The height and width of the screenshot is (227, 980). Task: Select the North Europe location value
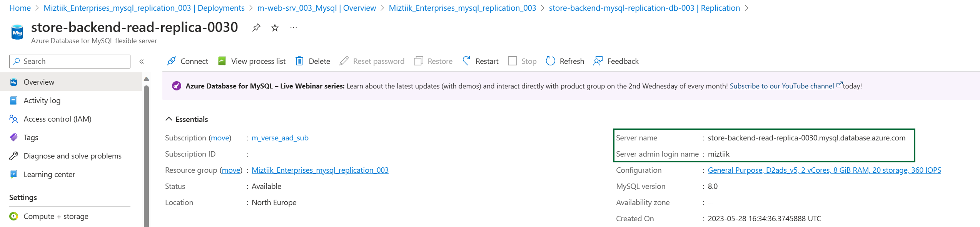tap(274, 202)
